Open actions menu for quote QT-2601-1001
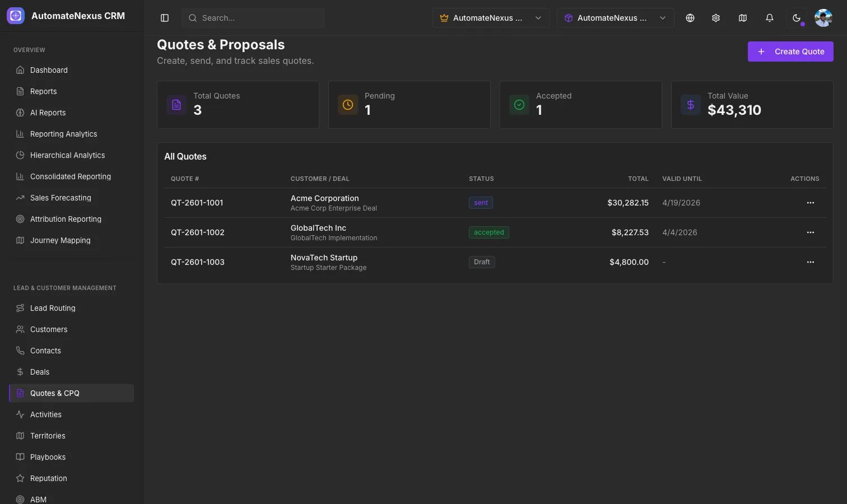This screenshot has width=847, height=504. pos(811,203)
